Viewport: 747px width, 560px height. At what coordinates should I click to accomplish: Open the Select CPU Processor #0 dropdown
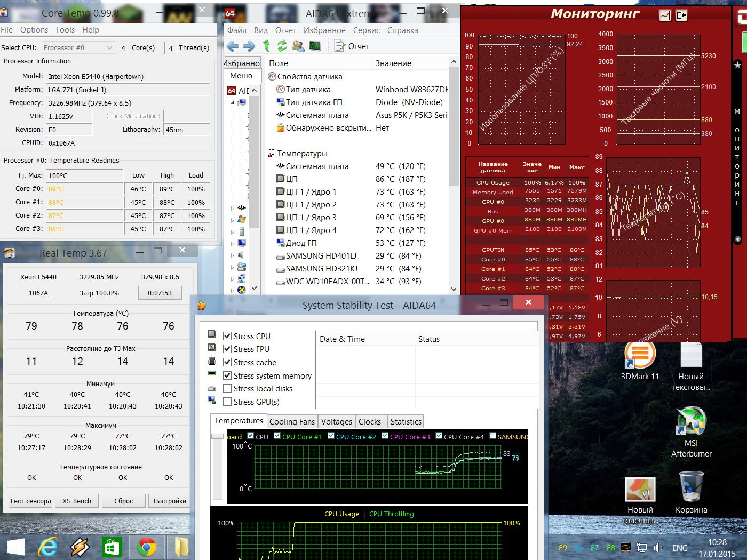point(78,47)
